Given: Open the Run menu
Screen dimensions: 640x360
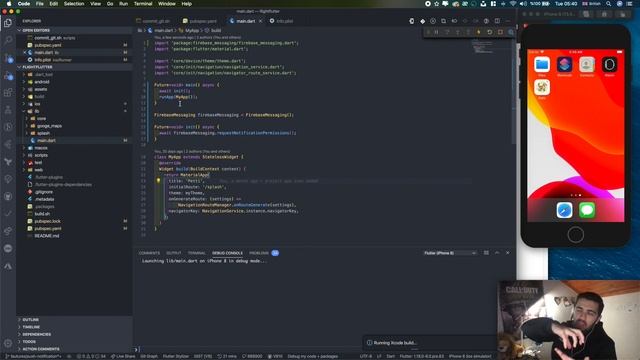Looking at the screenshot, I should (x=123, y=4).
